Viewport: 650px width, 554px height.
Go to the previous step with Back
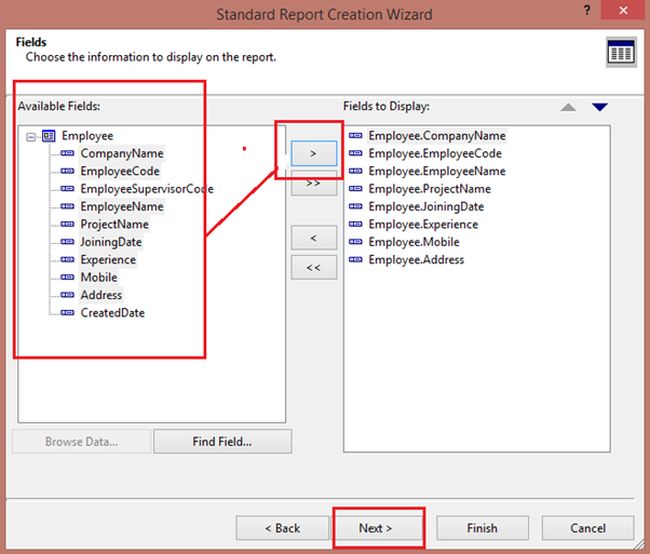282,528
